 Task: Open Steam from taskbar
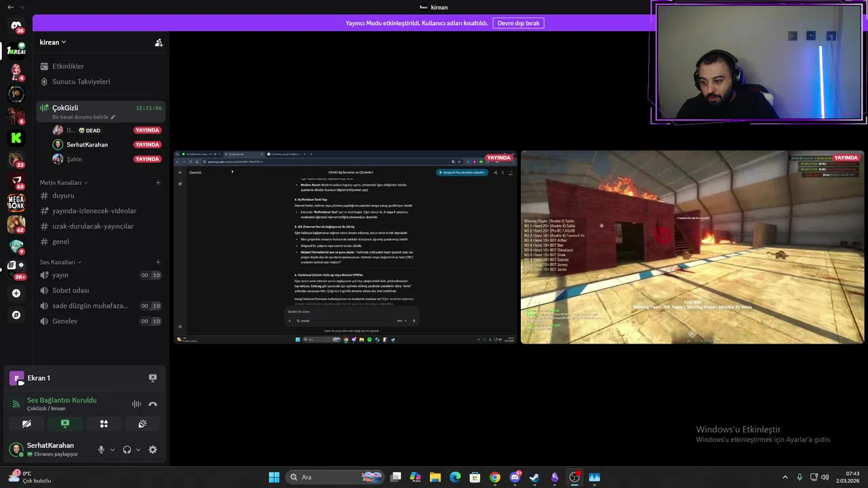pos(534,477)
